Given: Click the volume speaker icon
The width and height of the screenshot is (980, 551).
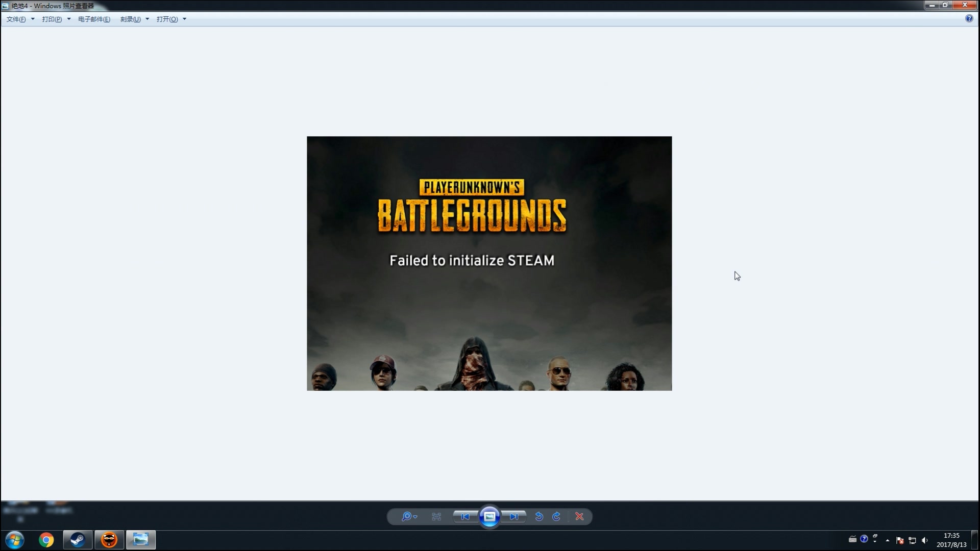Looking at the screenshot, I should (925, 540).
